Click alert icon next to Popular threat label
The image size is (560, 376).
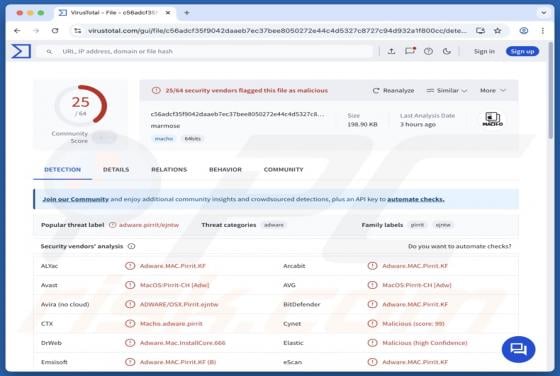tap(112, 225)
